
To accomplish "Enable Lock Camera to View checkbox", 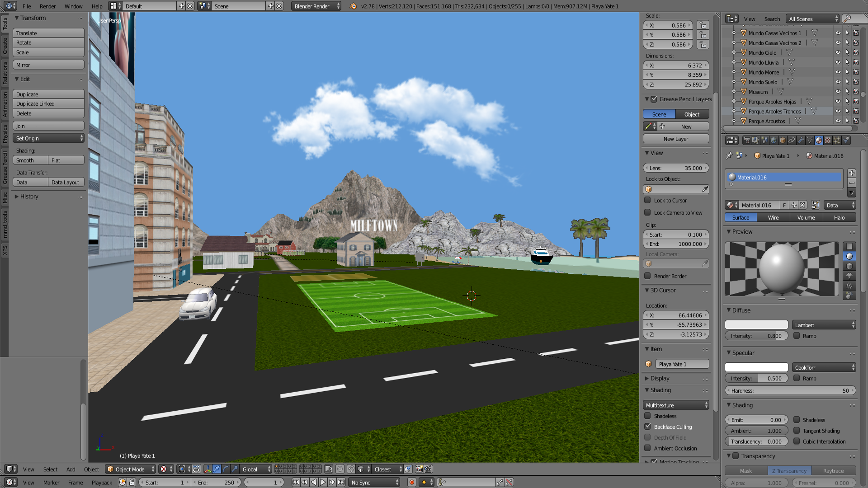I will click(647, 212).
